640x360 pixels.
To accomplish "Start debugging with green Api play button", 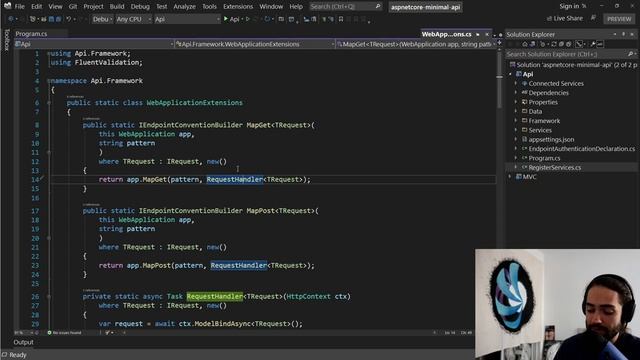I will [x=231, y=19].
